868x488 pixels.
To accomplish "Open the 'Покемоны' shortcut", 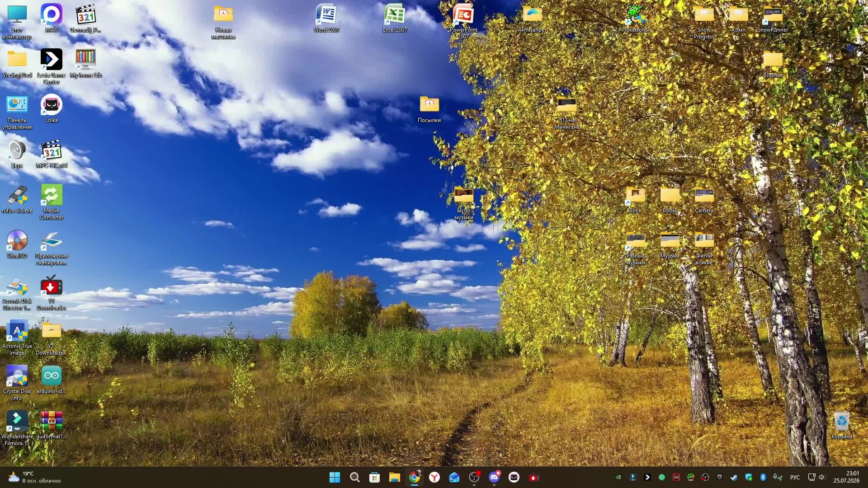I will 635,19.
